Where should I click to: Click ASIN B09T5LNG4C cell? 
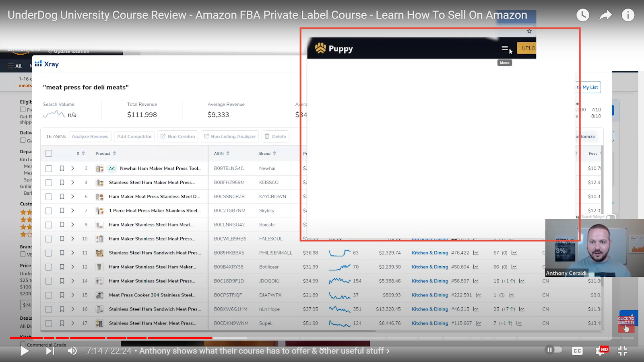229,169
